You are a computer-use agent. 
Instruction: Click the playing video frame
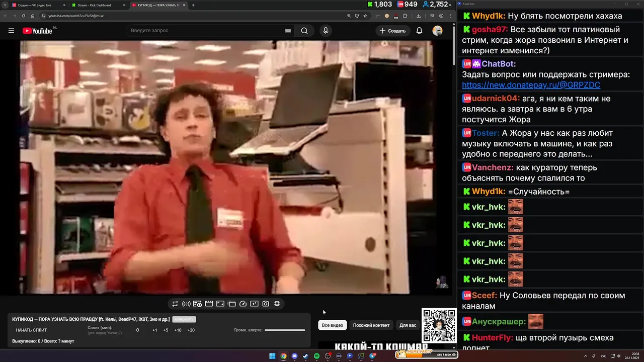[226, 167]
